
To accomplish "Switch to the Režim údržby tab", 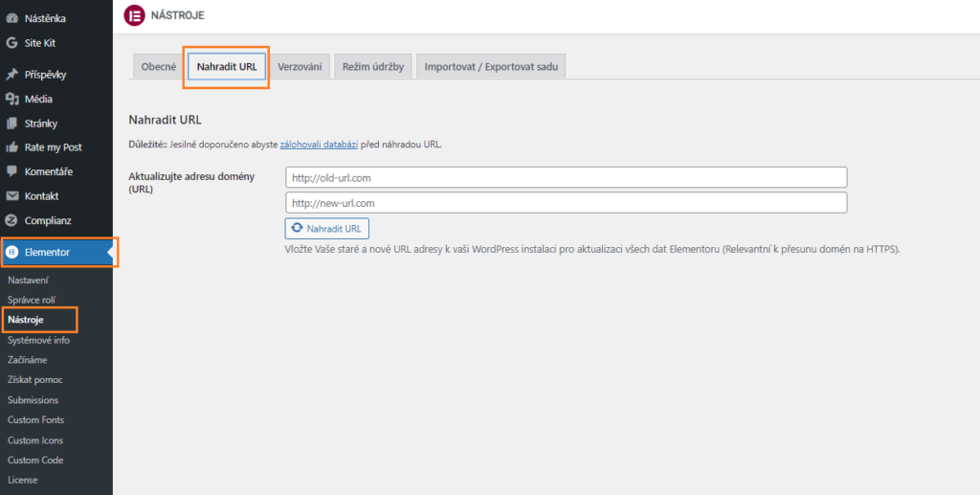I will click(x=373, y=66).
